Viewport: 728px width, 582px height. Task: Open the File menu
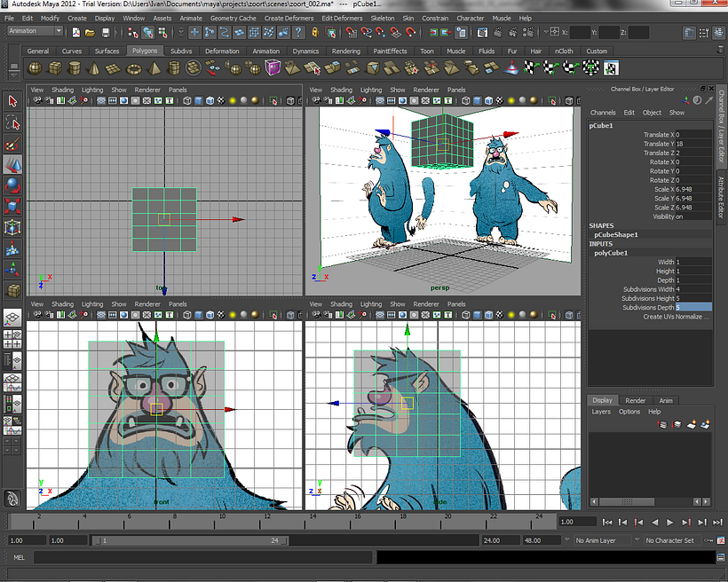(x=9, y=18)
